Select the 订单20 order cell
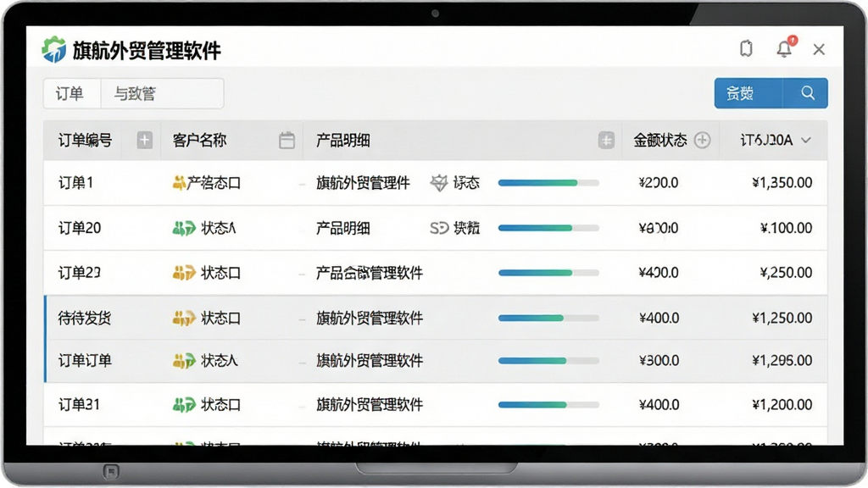 pos(80,228)
